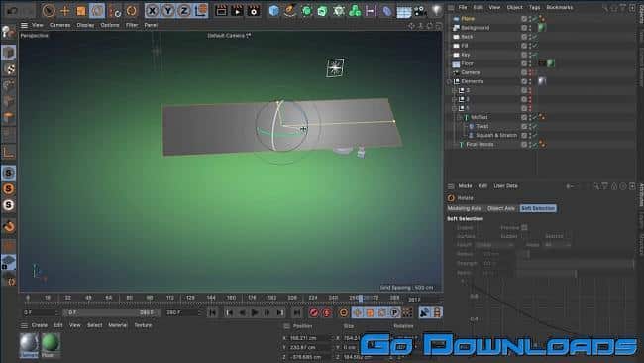This screenshot has width=644, height=363.
Task: Click the Record Active Objects button
Action: pos(314,312)
